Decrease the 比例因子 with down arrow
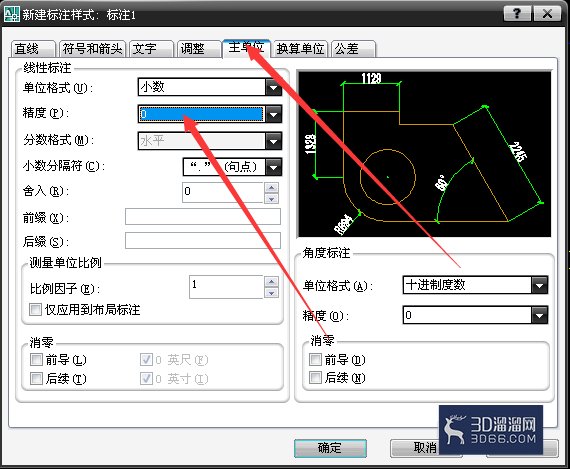The height and width of the screenshot is (469, 570). point(272,293)
